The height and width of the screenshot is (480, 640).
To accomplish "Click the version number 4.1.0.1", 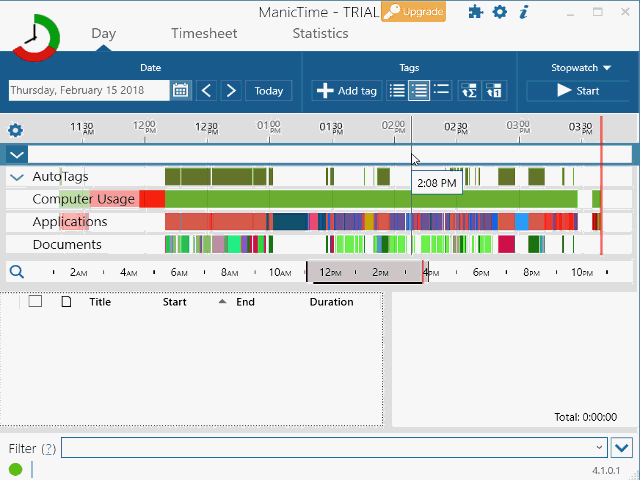I will click(x=606, y=470).
